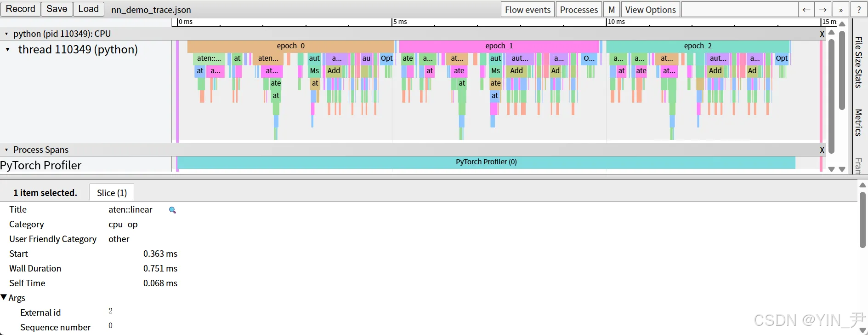Select the Ad slice in epoch_1
The height and width of the screenshot is (335, 868).
point(556,71)
